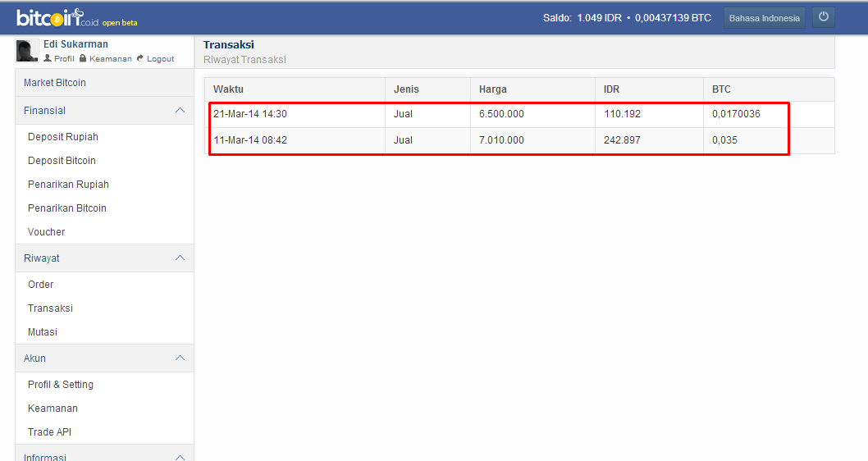Open the Profil link under the username

59,59
